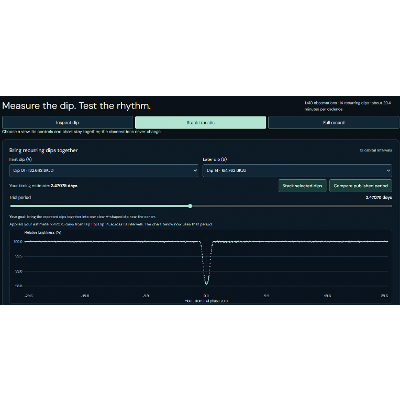Screen dimensions: 400x400
Task: Click the trial period slider handle
Action: click(190, 206)
